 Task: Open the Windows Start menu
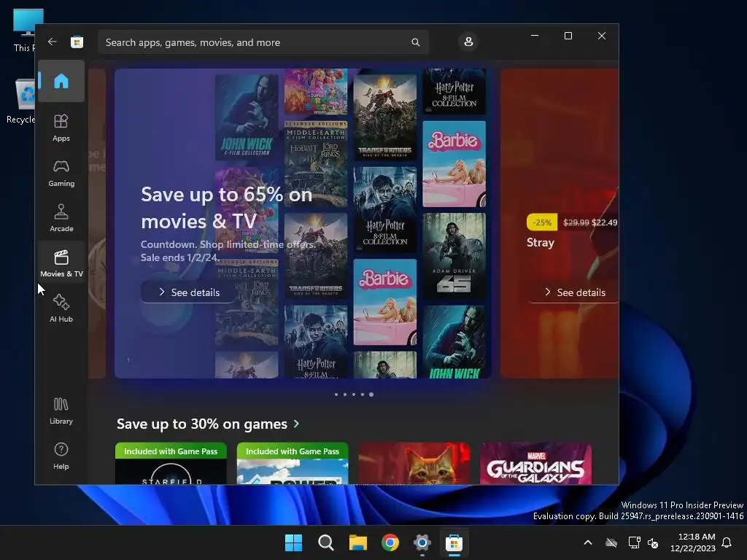click(x=293, y=542)
